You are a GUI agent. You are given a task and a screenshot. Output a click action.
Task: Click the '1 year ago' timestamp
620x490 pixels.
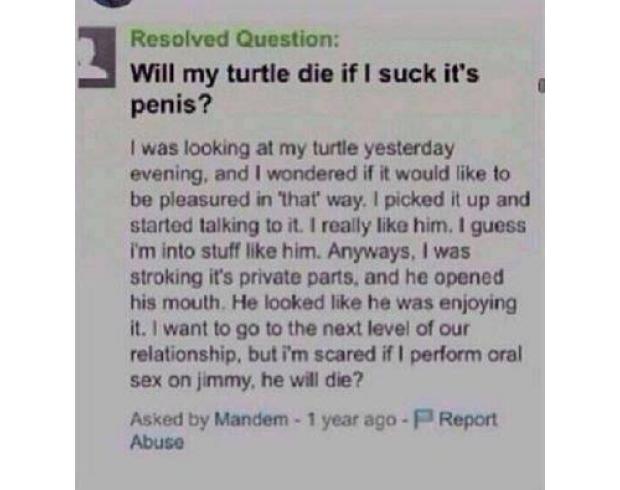click(x=352, y=420)
